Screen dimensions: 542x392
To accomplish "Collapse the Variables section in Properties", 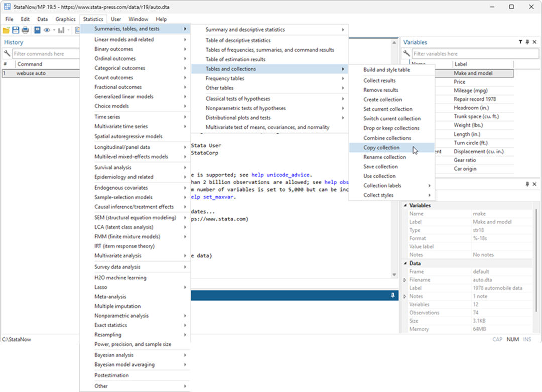I will [405, 205].
